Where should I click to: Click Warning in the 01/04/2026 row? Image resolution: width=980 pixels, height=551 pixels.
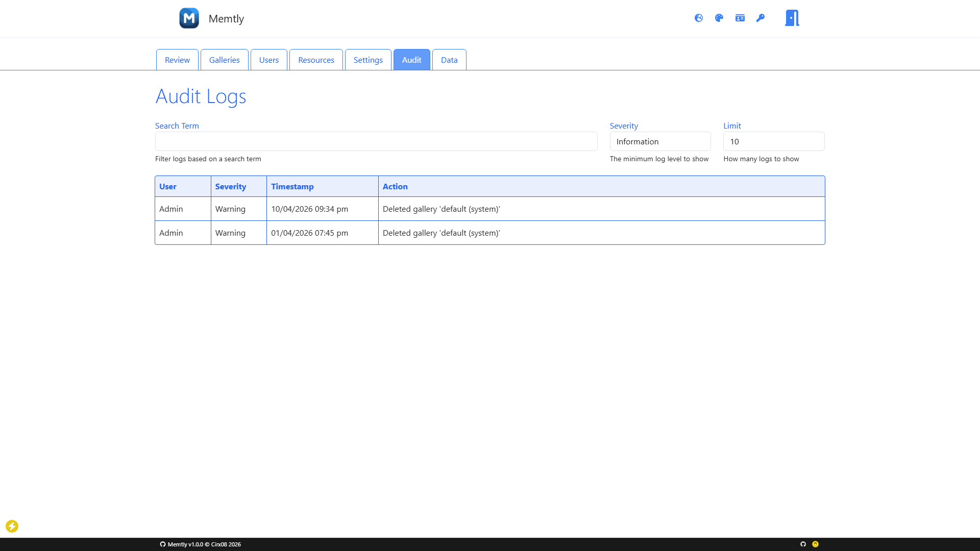pos(230,233)
